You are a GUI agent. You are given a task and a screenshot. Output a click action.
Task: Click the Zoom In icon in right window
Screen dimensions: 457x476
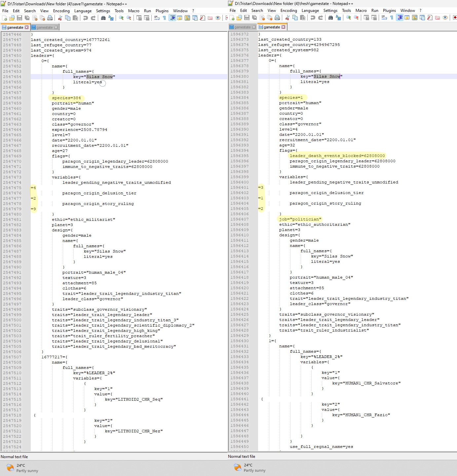point(349,18)
